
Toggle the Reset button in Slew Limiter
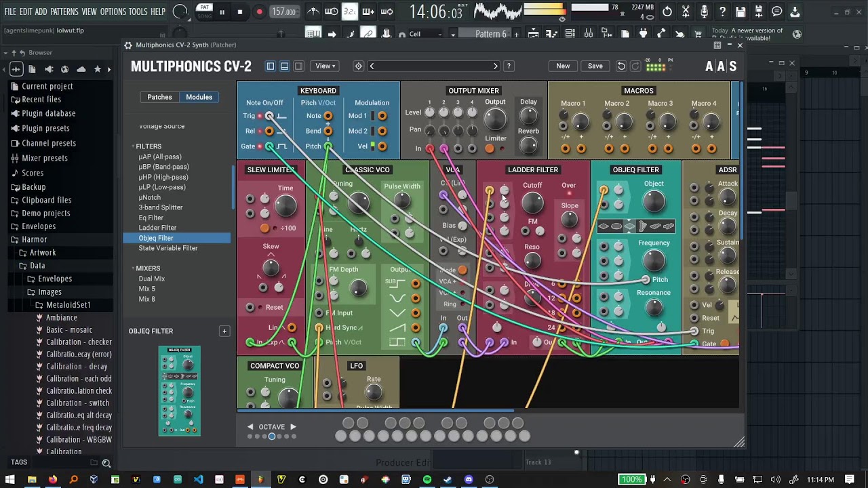point(250,307)
